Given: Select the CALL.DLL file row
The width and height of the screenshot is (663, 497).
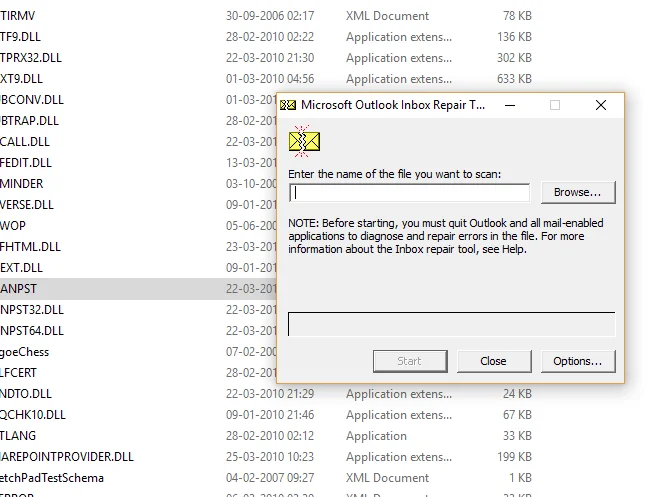Looking at the screenshot, I should point(138,142).
